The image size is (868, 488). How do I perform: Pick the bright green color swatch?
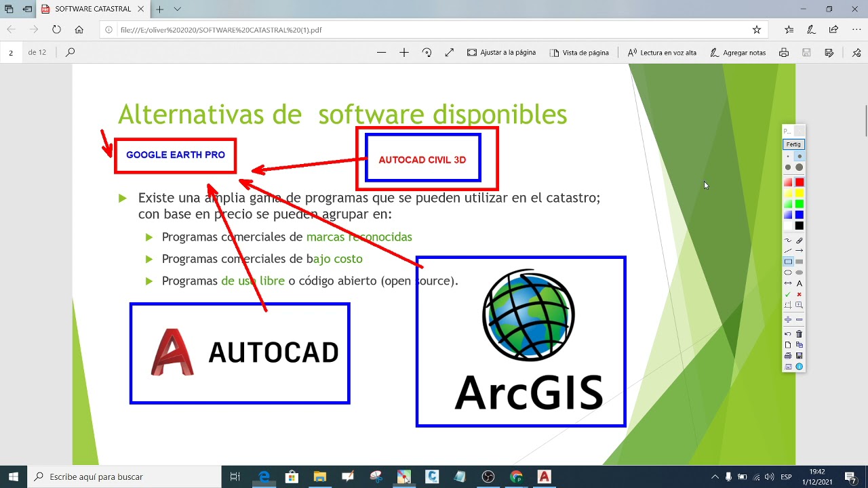click(800, 204)
